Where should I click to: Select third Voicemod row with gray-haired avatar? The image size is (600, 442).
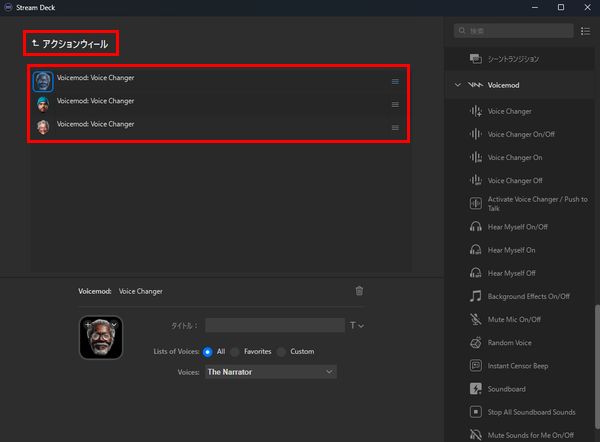pyautogui.click(x=216, y=127)
